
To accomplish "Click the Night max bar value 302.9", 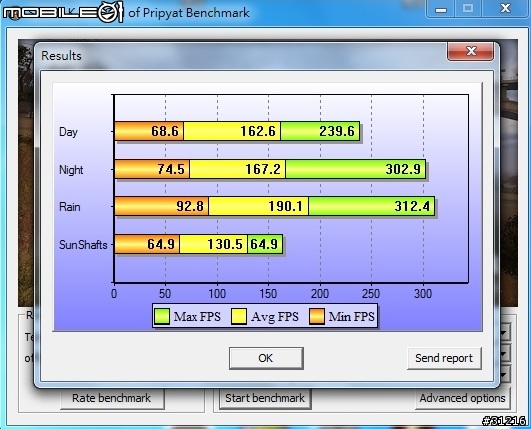I will 403,169.
